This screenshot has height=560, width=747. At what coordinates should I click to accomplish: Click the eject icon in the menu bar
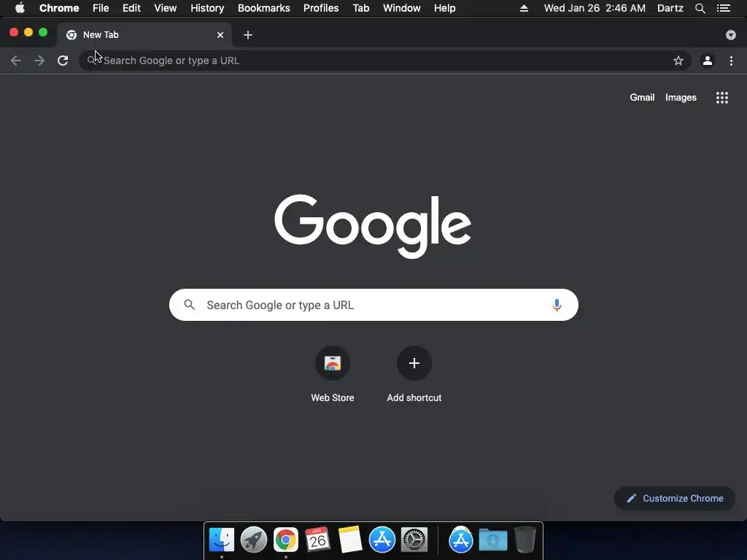click(524, 8)
